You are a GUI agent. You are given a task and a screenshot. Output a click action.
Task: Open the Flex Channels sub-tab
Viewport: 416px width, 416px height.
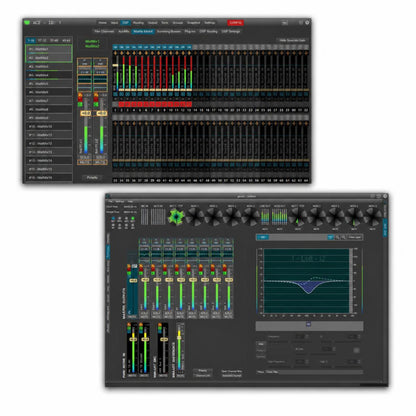click(104, 31)
